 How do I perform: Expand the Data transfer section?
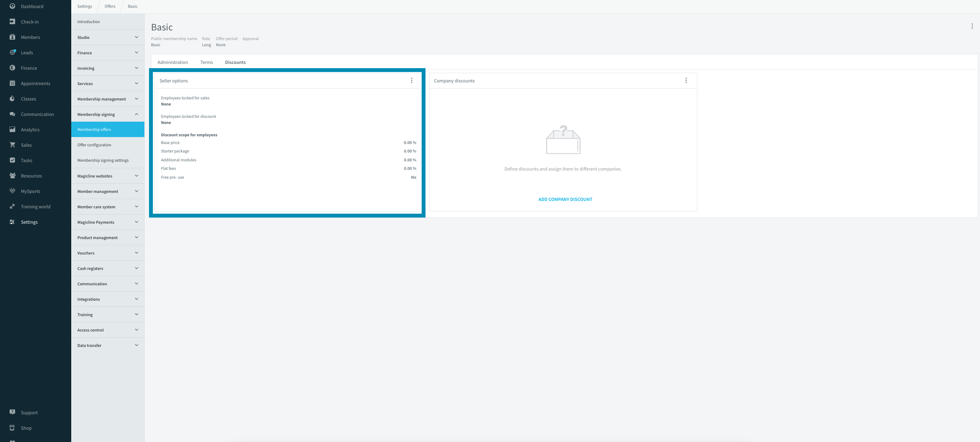coord(108,345)
